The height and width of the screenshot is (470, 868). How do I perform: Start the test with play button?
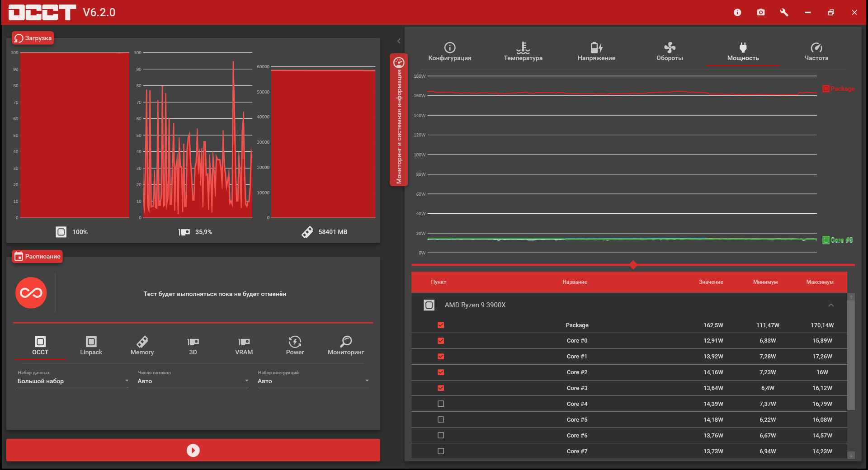(193, 450)
